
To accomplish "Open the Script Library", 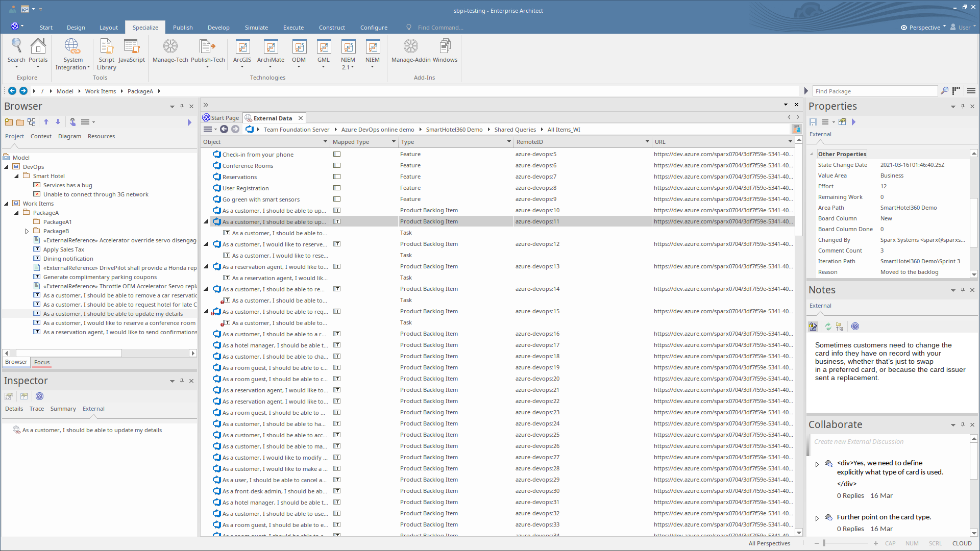I will pyautogui.click(x=107, y=54).
